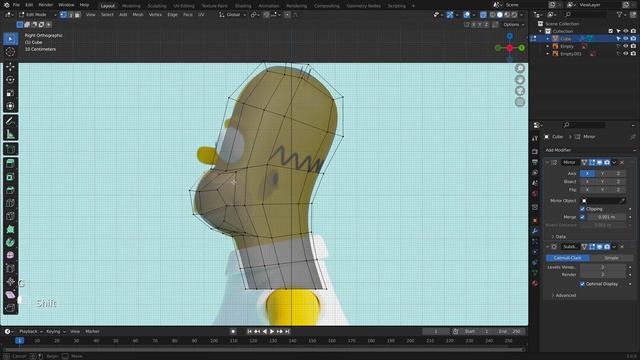
Task: Toggle Clipping checkbox in Mirror modifier
Action: [582, 209]
